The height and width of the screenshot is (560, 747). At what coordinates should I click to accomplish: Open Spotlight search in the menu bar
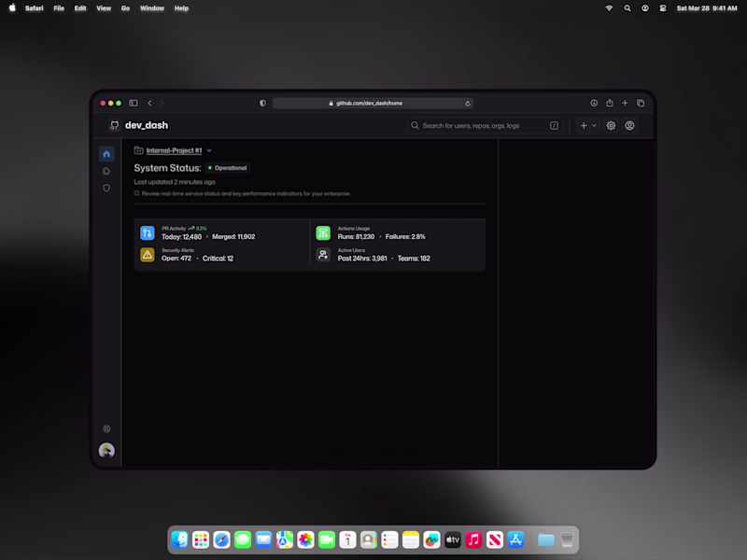(627, 8)
